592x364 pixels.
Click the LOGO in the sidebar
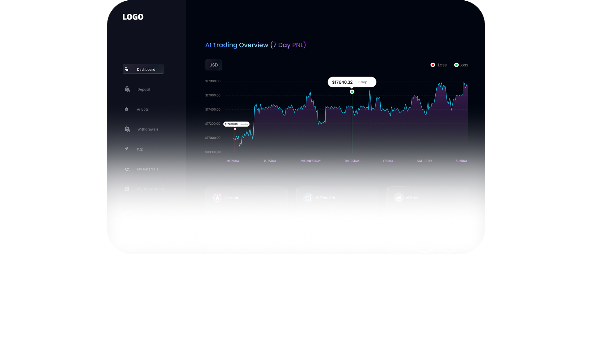[x=133, y=17]
